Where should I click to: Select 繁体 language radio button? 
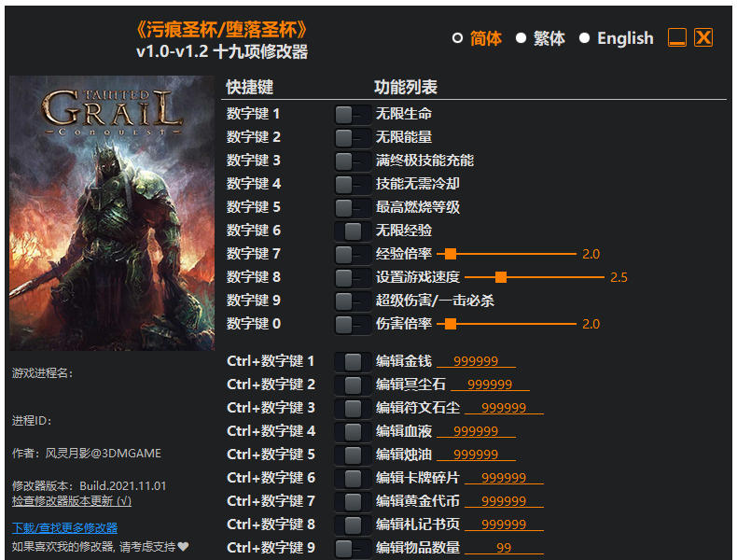click(x=521, y=38)
